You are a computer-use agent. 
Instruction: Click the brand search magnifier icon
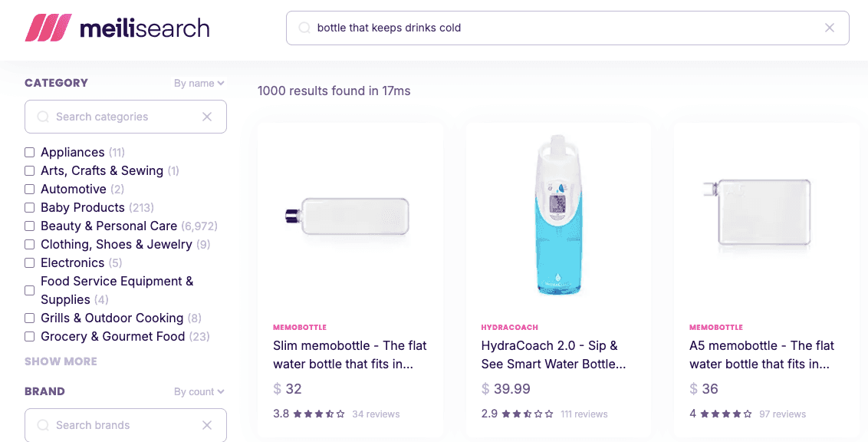(43, 425)
